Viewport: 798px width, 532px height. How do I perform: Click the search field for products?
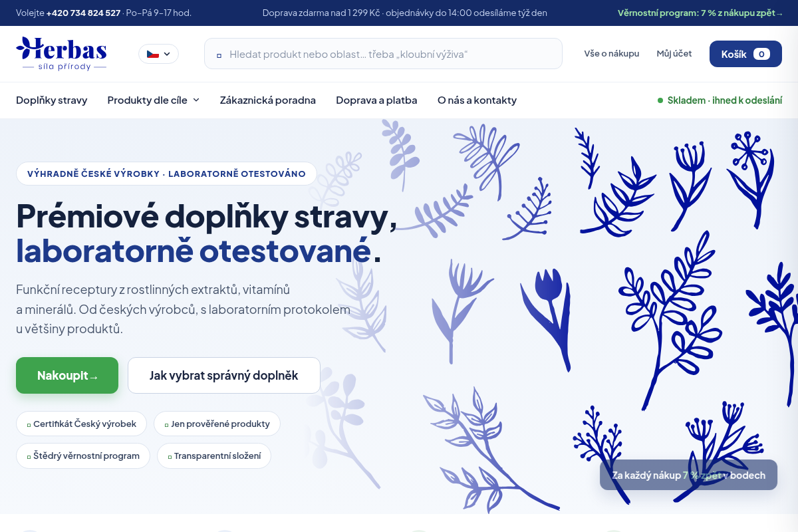coord(383,54)
